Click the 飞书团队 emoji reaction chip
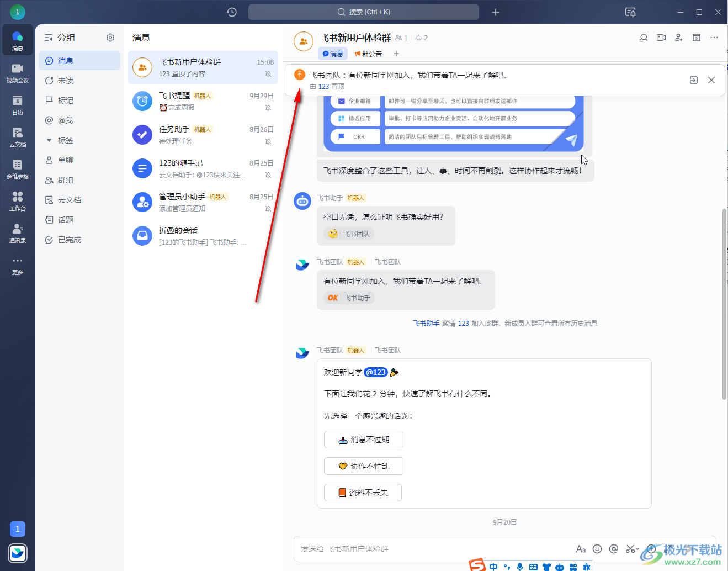728x571 pixels. pyautogui.click(x=349, y=234)
